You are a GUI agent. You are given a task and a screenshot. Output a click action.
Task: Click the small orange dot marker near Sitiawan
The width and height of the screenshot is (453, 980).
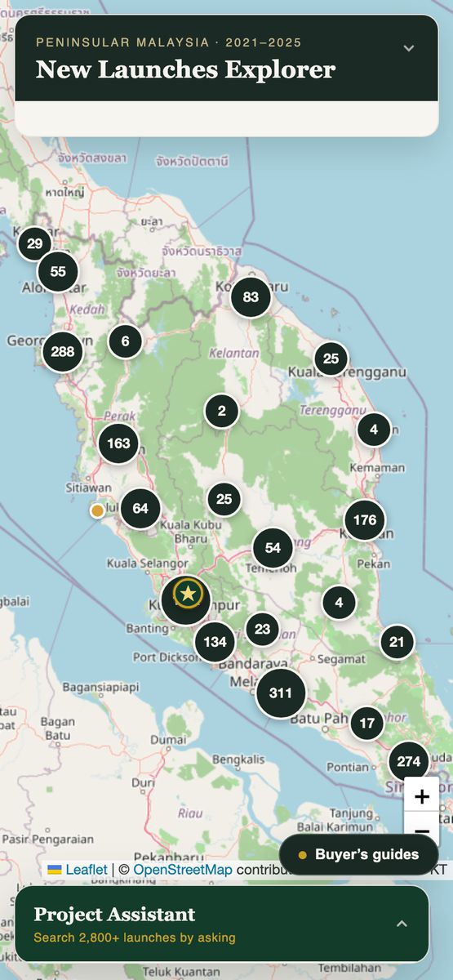97,510
